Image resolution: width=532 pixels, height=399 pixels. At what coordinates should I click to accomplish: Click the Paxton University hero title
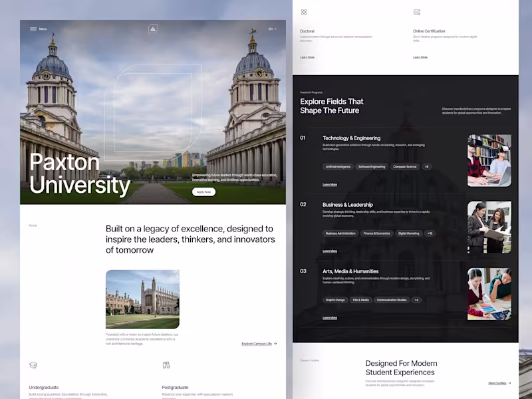click(80, 174)
